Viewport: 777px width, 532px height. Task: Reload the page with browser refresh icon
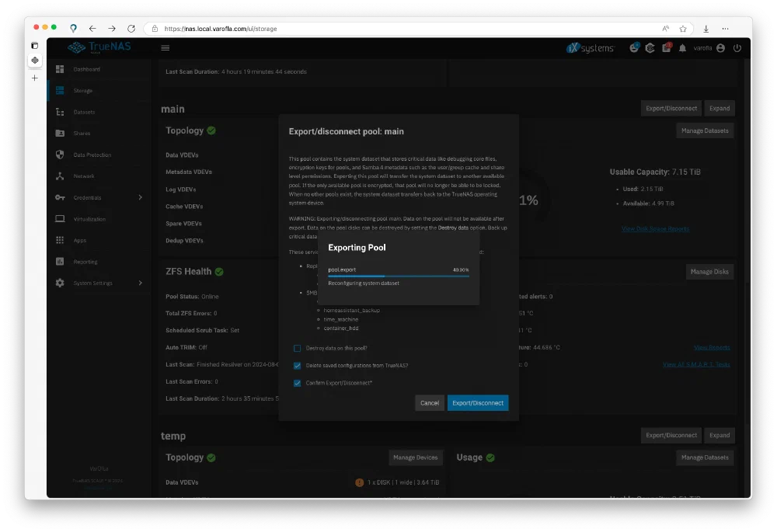[x=131, y=29]
